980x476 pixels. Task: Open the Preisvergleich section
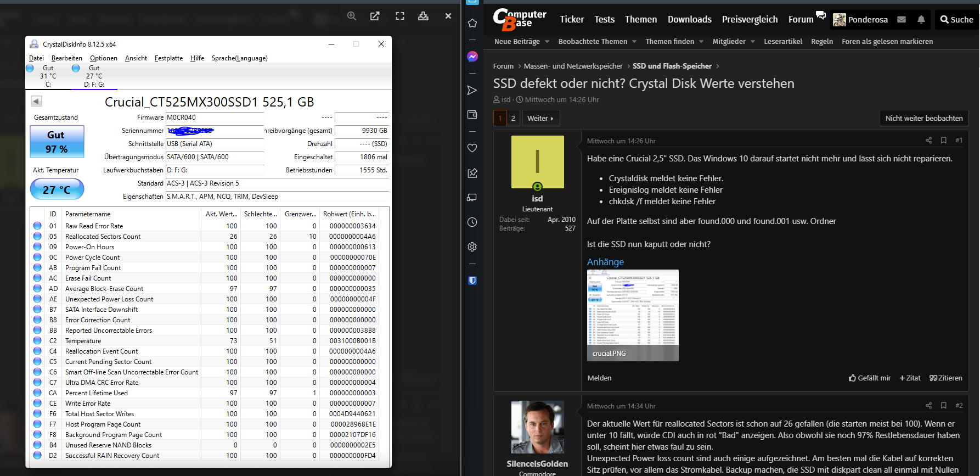coord(750,19)
